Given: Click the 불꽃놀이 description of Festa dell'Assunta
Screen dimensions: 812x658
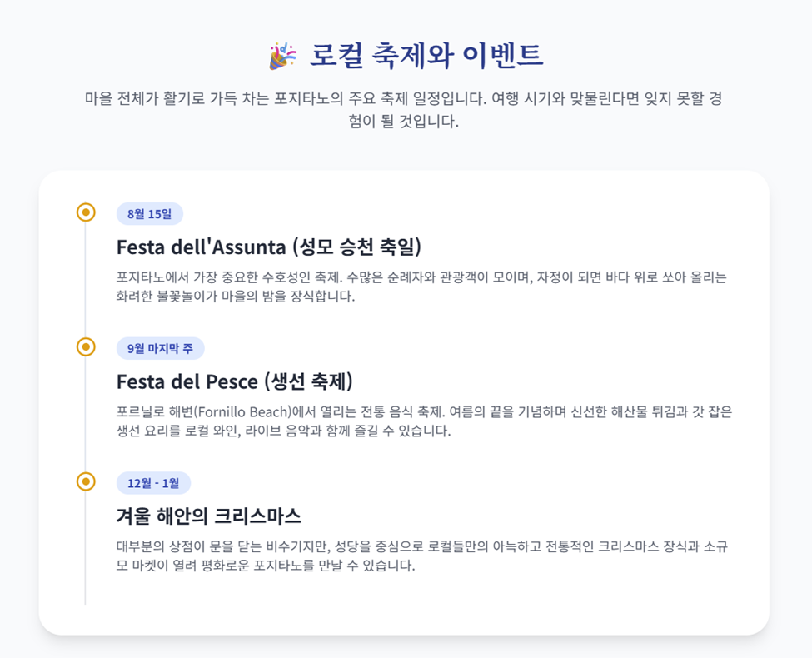Looking at the screenshot, I should pos(421,287).
